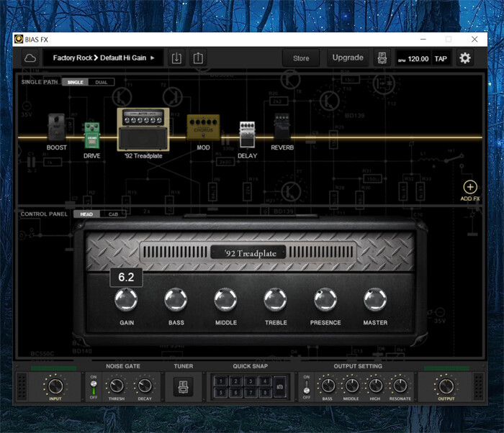Image resolution: width=504 pixels, height=433 pixels.
Task: Open the Tuner icon
Action: point(183,386)
